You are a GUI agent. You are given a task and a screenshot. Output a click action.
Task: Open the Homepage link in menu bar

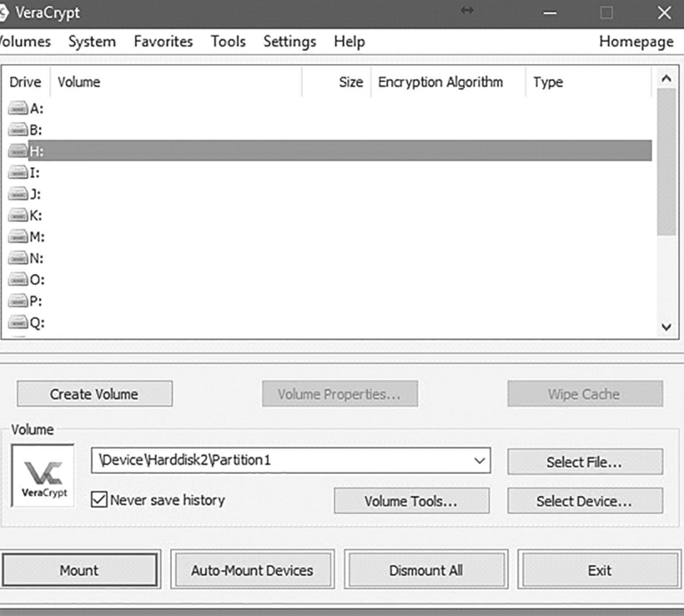[636, 42]
